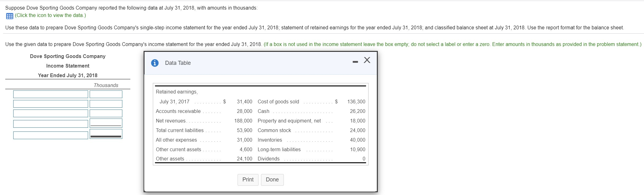
Task: Click the double-underlined final amount field
Action: [x=106, y=134]
